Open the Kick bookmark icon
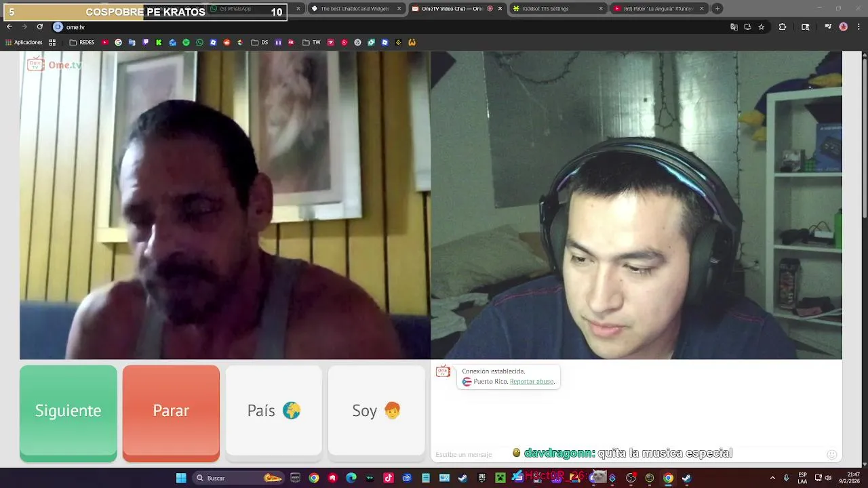This screenshot has width=868, height=488. pos(159,42)
